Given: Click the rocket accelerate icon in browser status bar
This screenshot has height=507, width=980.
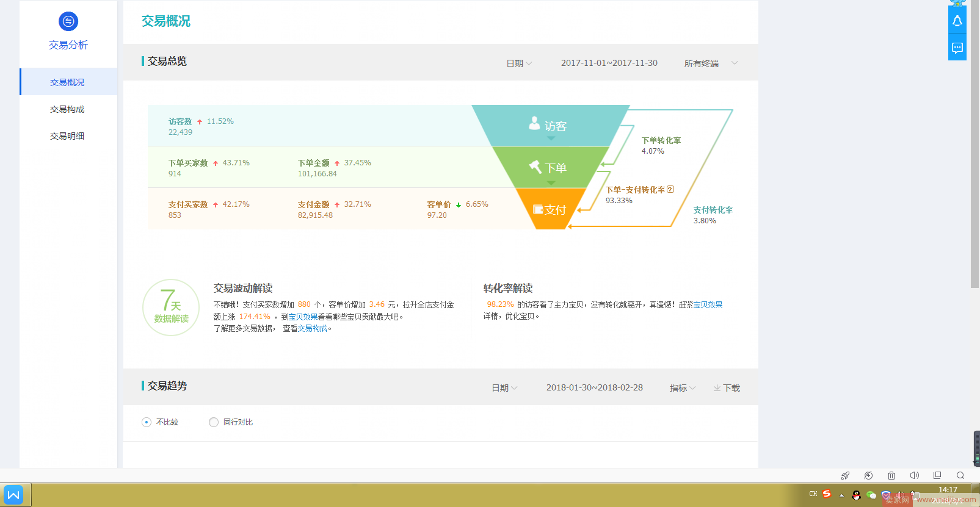Looking at the screenshot, I should pos(845,475).
